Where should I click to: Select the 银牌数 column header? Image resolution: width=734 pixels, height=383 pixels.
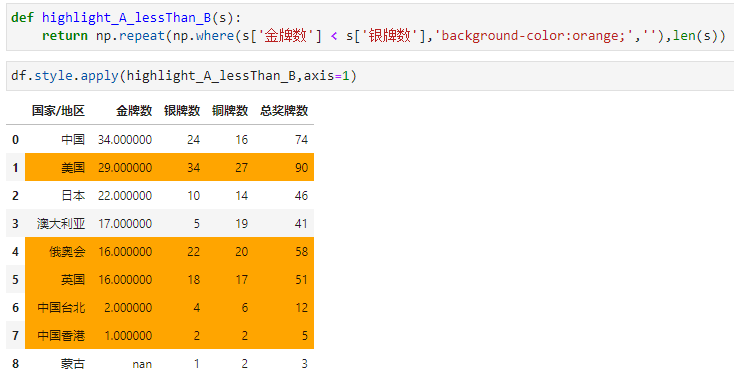(182, 111)
